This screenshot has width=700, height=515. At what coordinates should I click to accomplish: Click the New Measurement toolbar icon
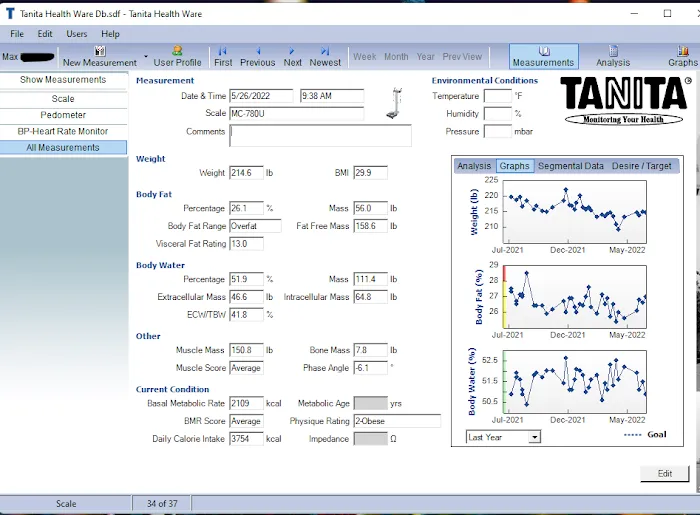[99, 56]
